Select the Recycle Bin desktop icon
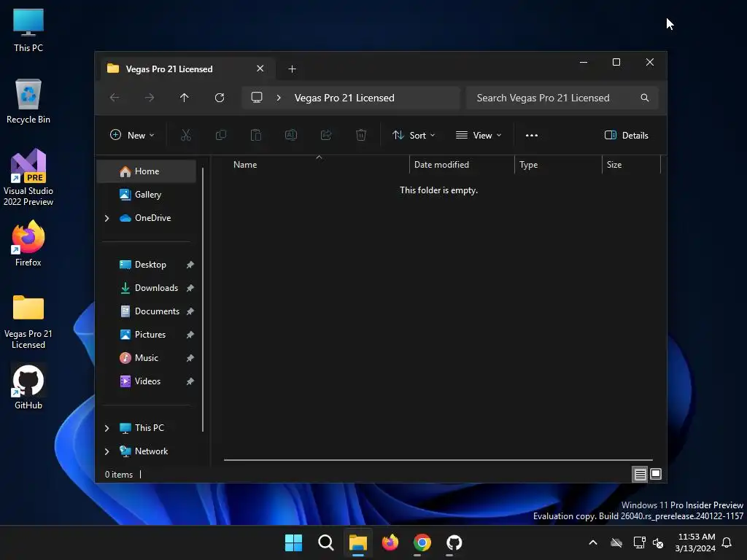Viewport: 747px width, 560px height. [x=28, y=101]
